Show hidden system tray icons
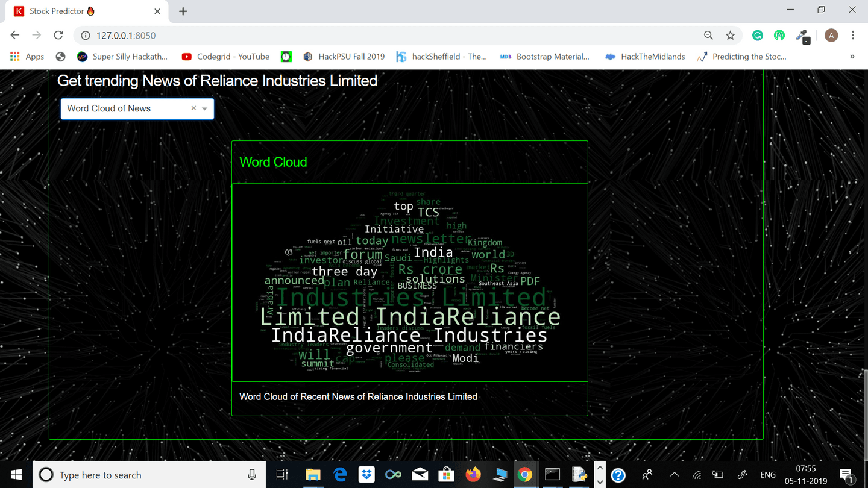This screenshot has width=868, height=488. coord(675,475)
